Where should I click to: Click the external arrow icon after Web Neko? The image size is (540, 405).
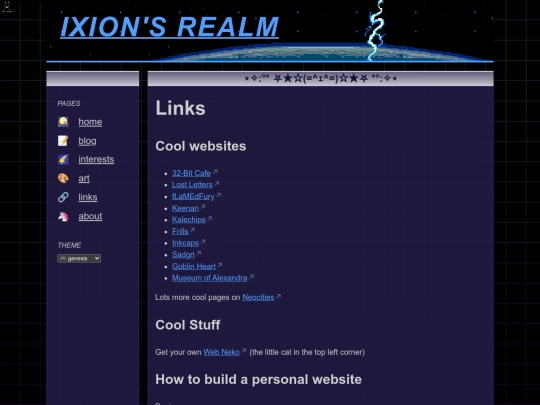[x=244, y=351]
